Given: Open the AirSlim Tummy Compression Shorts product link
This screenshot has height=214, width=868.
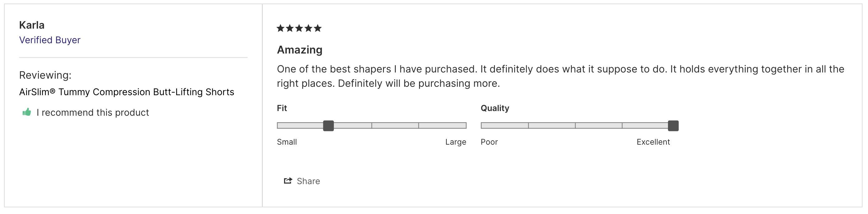Looking at the screenshot, I should [127, 92].
